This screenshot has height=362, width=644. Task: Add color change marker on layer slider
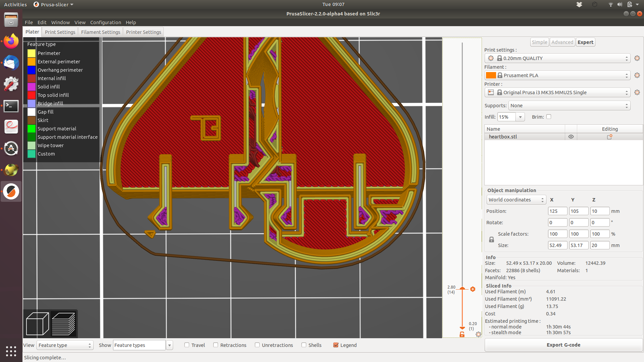tap(473, 289)
